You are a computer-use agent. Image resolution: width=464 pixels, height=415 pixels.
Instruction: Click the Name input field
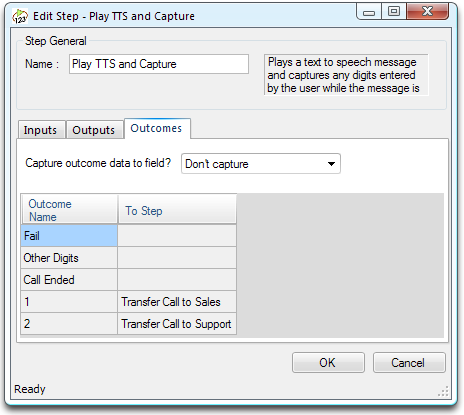point(159,64)
